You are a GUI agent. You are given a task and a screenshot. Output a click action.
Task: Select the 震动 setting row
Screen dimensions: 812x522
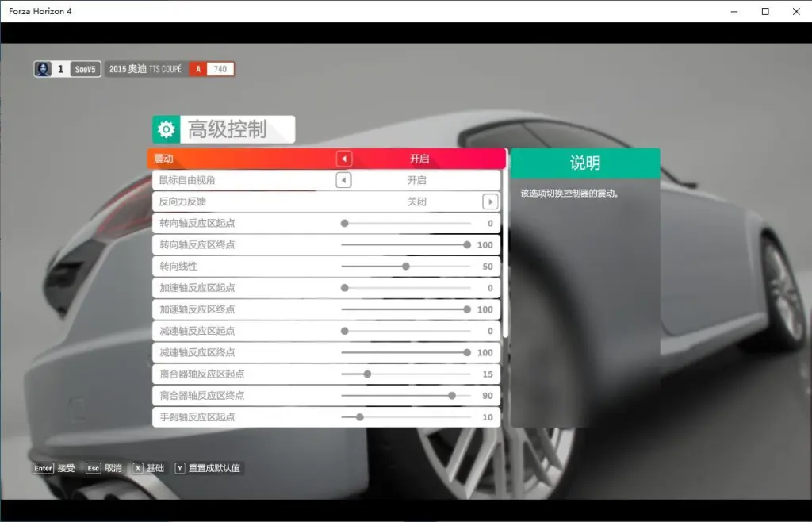click(326, 159)
